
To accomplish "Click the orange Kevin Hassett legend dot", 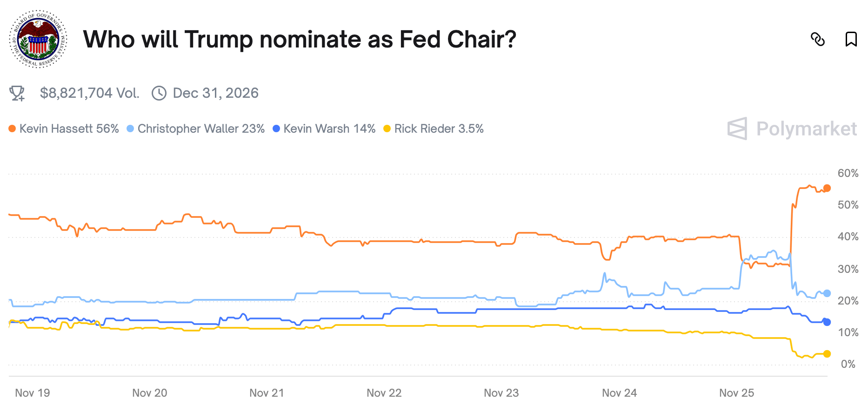I will (12, 129).
